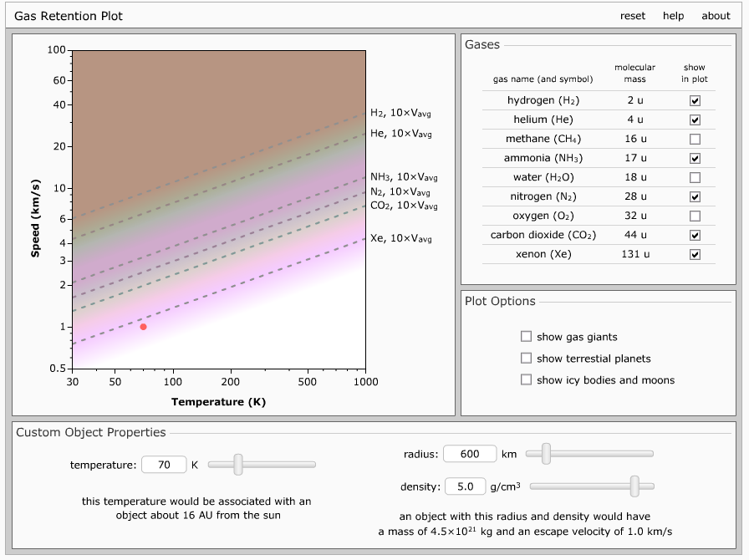Screen dimensions: 749x560
Task: Click the reset button
Action: pos(633,15)
